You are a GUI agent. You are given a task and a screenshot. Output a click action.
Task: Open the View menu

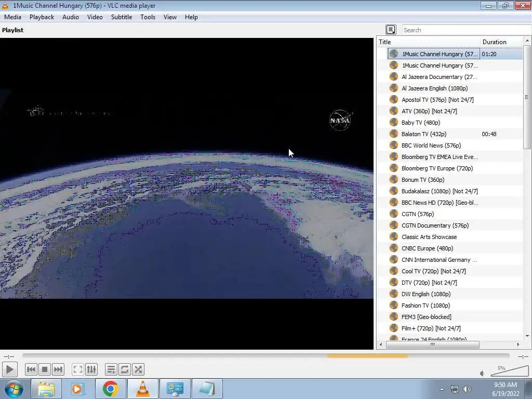tap(170, 17)
